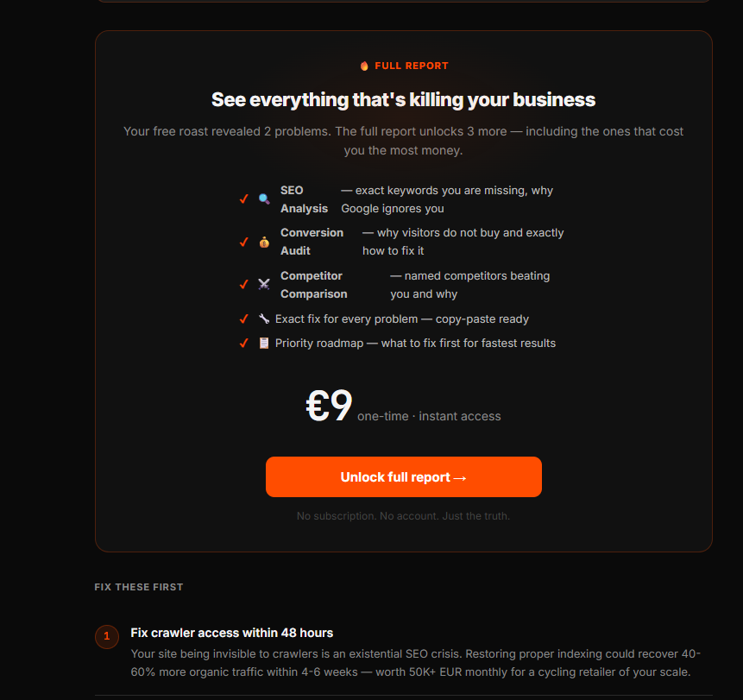The width and height of the screenshot is (743, 700).
Task: Click the FULL REPORT label
Action: [x=412, y=66]
